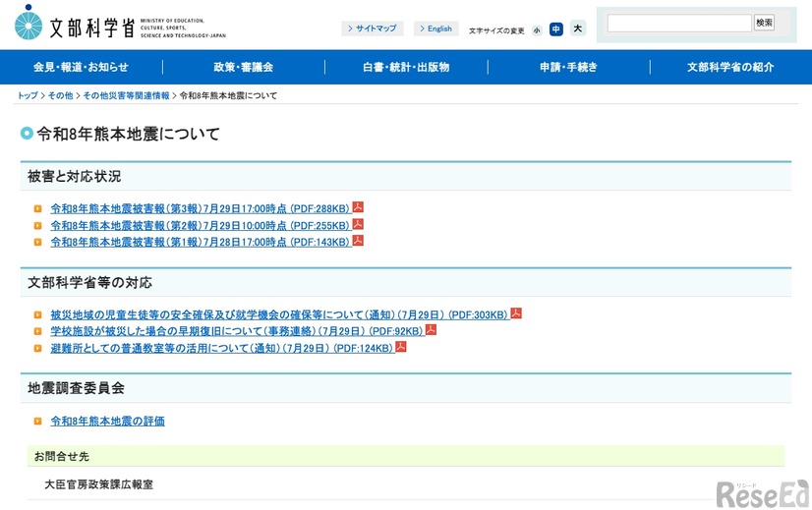Click orange bullet icon beside 第3報
Screen dimensions: 812x510
coord(37,208)
